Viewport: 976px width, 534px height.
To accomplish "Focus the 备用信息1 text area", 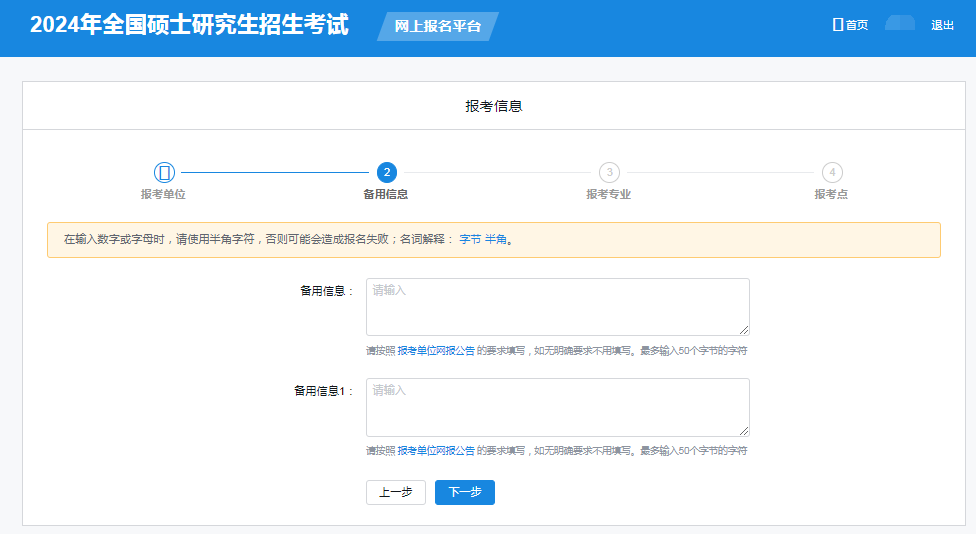I will [558, 407].
